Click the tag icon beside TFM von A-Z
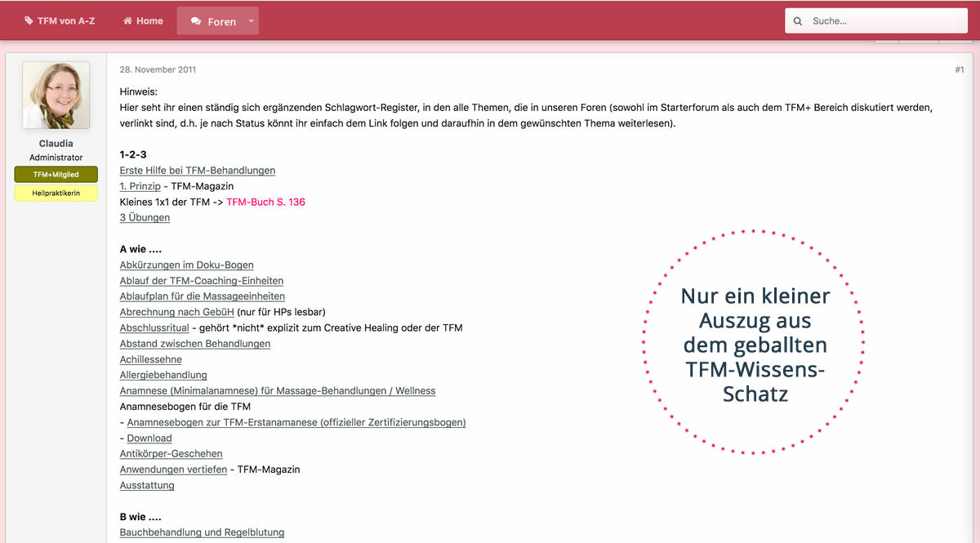The image size is (980, 543). [29, 21]
